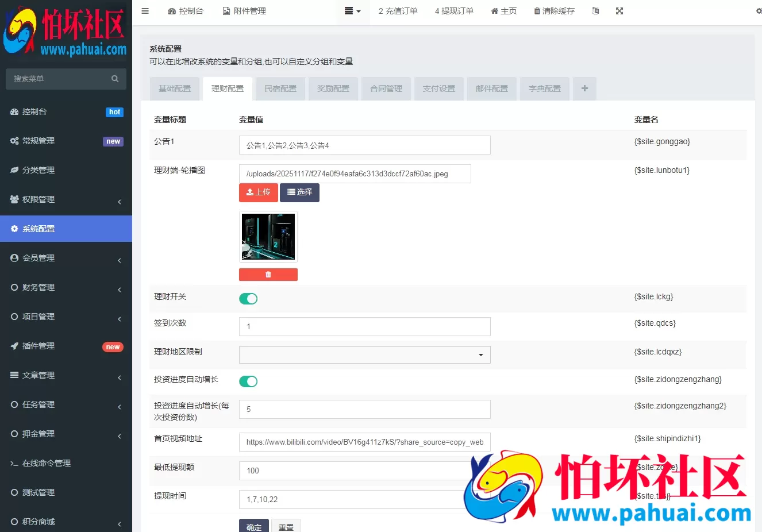Expand 文章管理 sidebar menu

point(66,375)
